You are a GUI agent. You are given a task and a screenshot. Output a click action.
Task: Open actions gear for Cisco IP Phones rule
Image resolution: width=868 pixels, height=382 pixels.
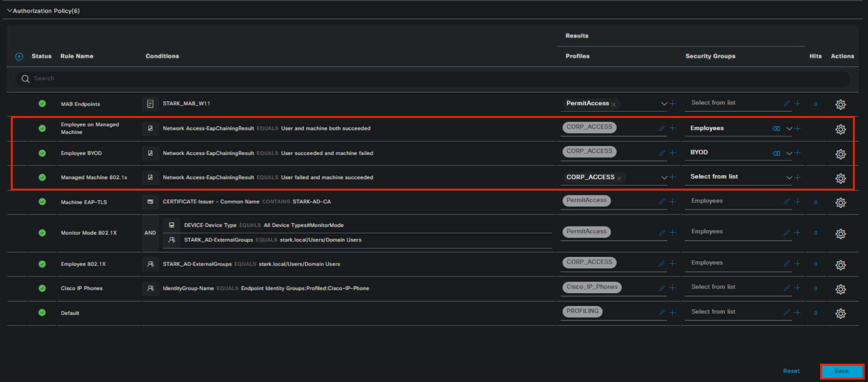point(840,289)
